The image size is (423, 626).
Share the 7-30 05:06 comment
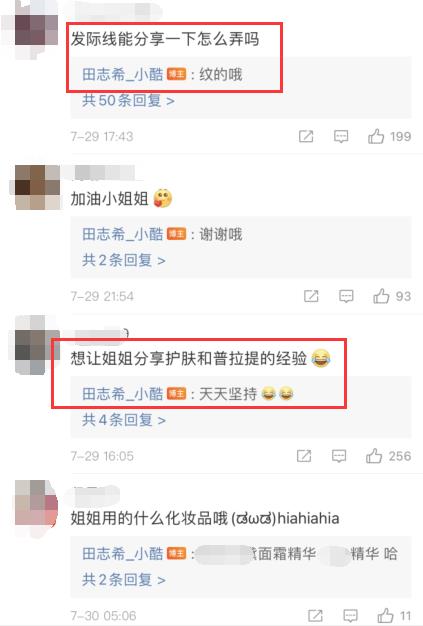pyautogui.click(x=316, y=616)
